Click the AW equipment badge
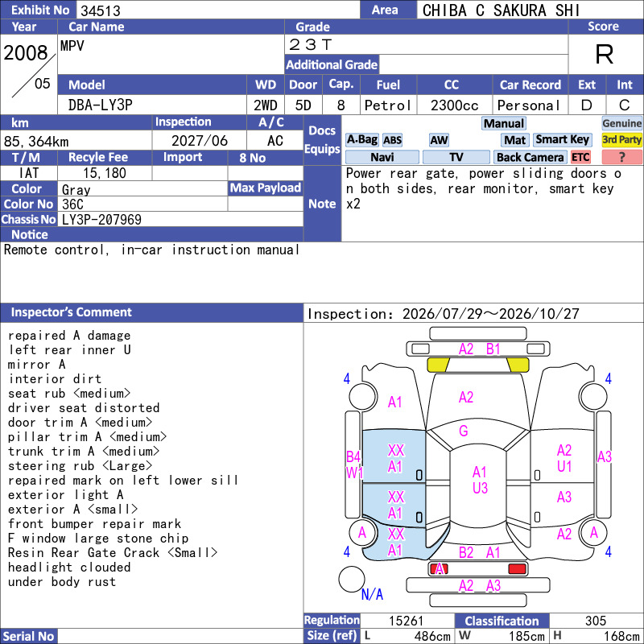Image resolution: width=644 pixels, height=644 pixels. 439,140
